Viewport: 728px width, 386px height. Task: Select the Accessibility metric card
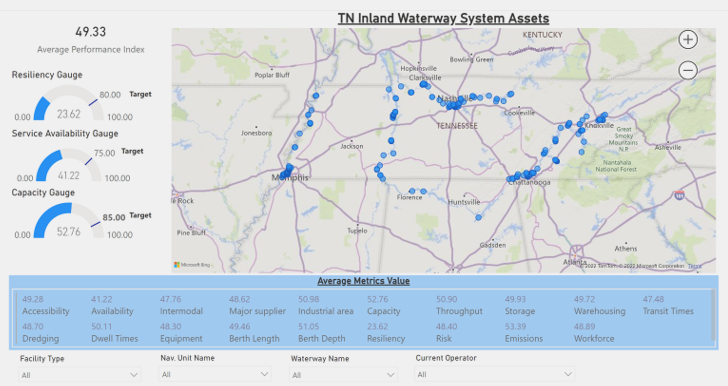[46, 306]
